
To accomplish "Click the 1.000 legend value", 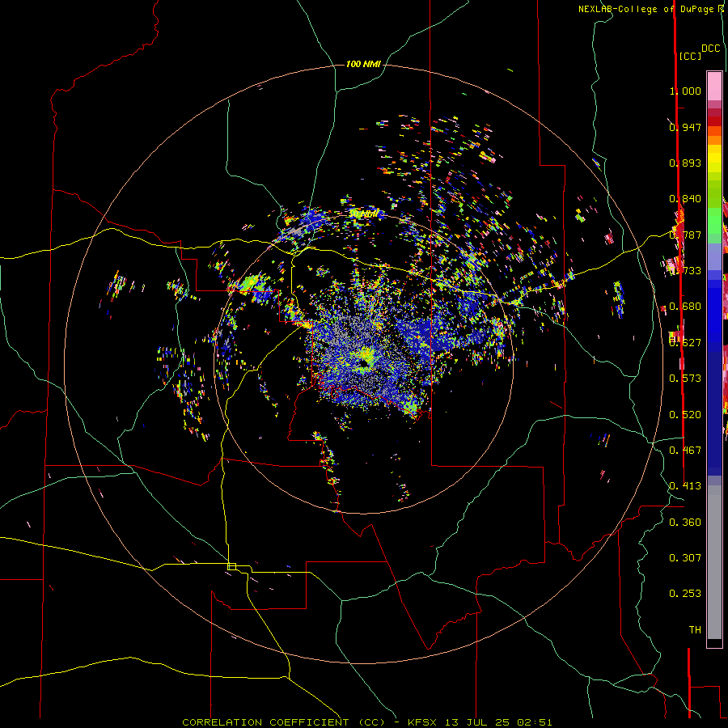I will click(685, 91).
